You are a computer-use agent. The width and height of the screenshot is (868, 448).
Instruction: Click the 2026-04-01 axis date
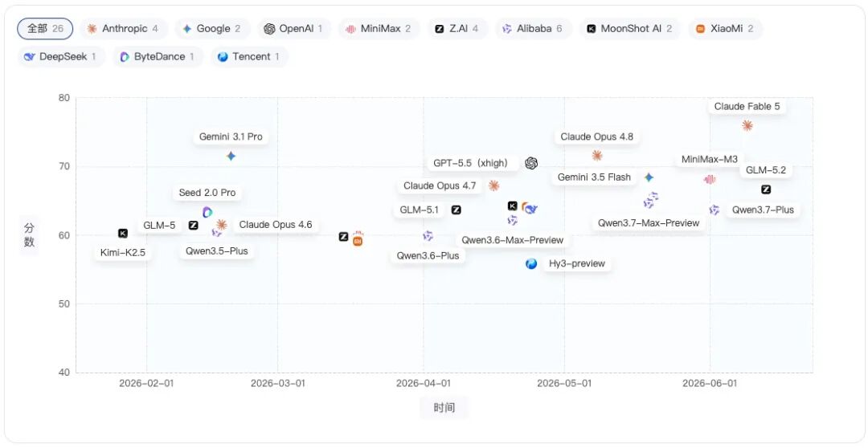pos(424,383)
